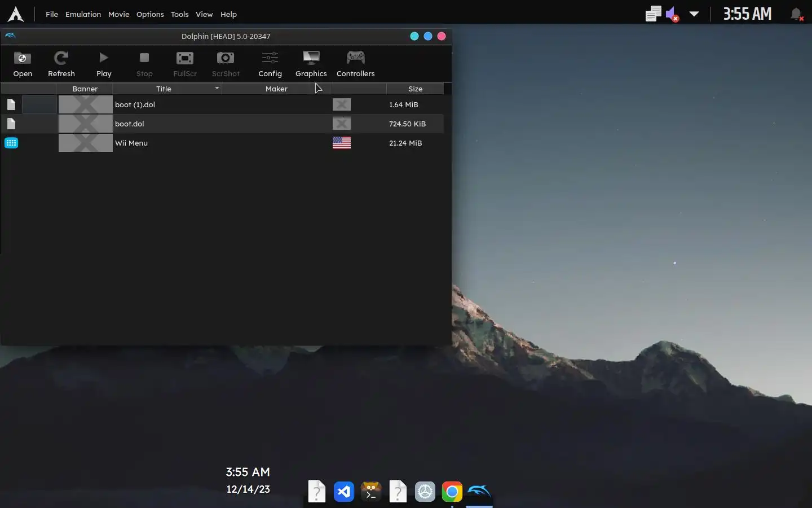
Task: Open the Arch logo application menu
Action: [x=16, y=14]
